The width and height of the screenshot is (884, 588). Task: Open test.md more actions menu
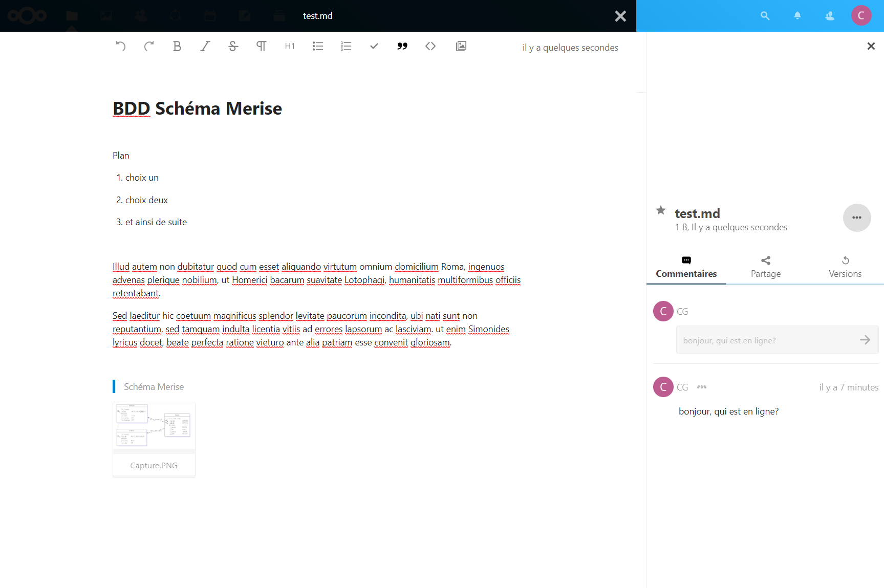(857, 217)
